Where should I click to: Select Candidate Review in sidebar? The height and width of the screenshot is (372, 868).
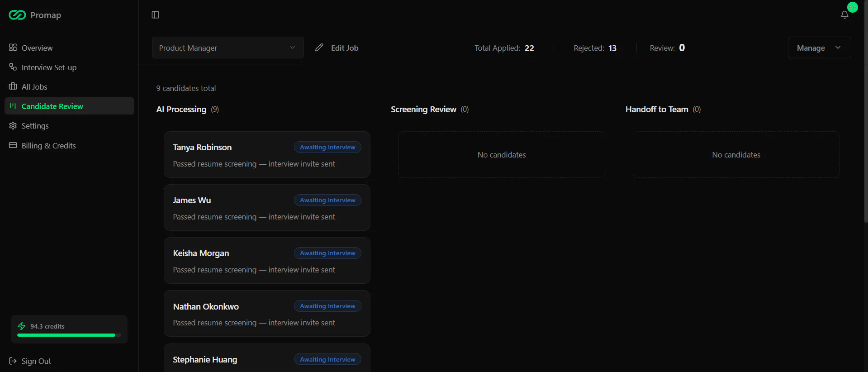coord(69,106)
